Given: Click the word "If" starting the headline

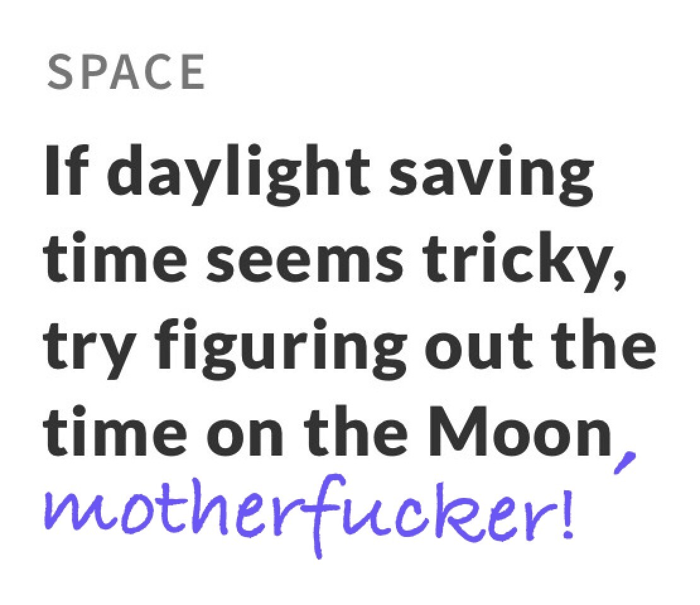Looking at the screenshot, I should [x=65, y=171].
